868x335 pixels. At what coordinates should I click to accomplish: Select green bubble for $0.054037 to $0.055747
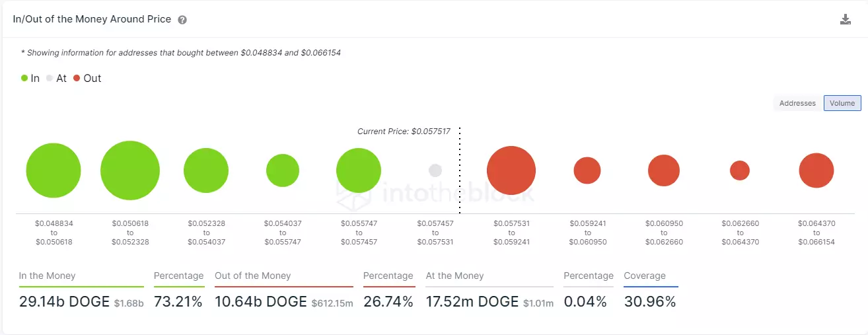[283, 170]
